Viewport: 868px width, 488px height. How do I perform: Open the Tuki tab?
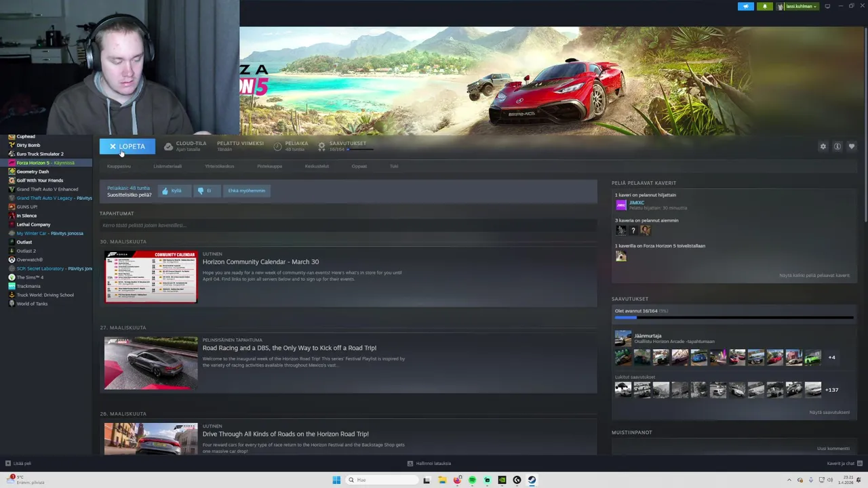click(x=394, y=166)
